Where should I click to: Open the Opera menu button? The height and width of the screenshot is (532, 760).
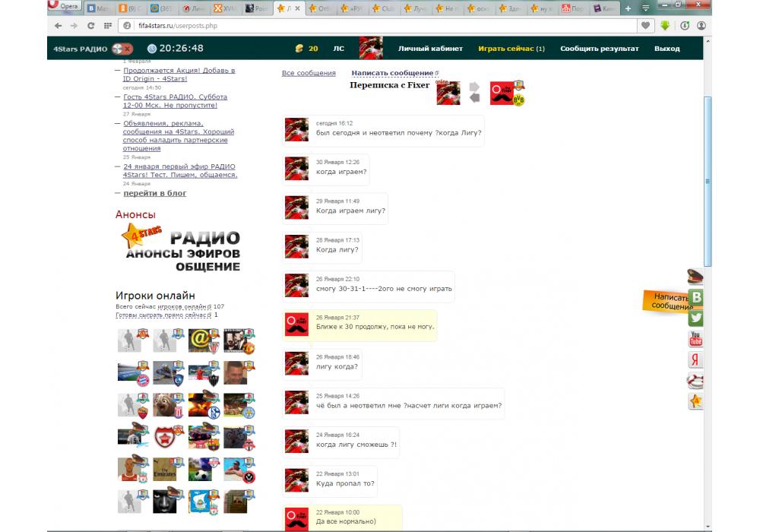point(65,6)
